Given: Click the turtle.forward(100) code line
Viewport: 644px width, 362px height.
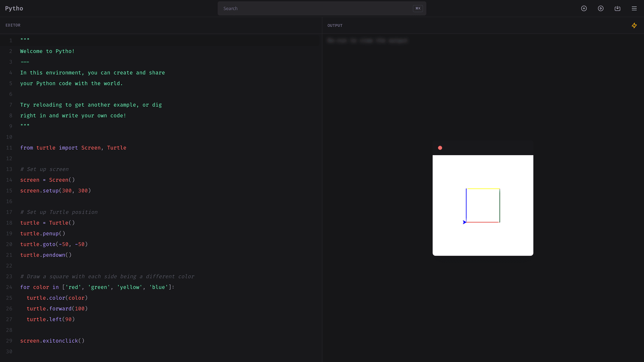Looking at the screenshot, I should (x=57, y=309).
